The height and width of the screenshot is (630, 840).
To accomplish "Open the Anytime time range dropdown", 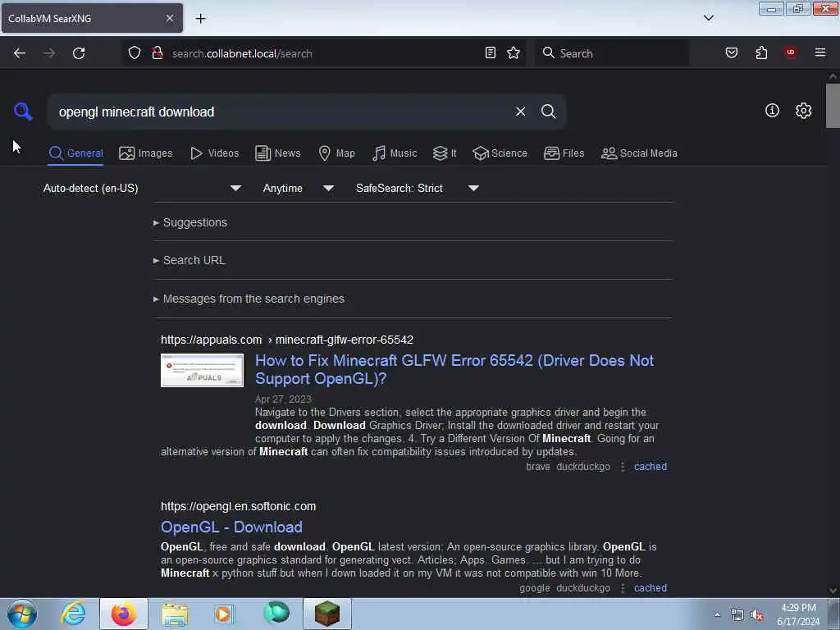I will click(x=299, y=188).
